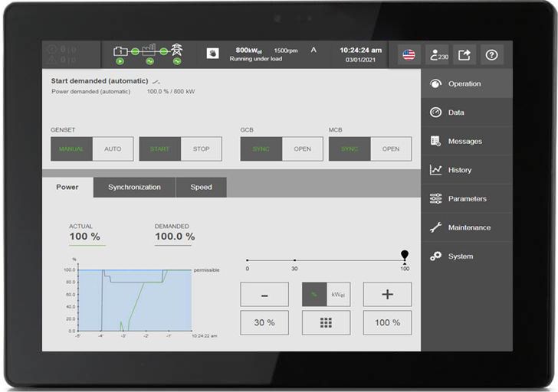
Task: Open the help question mark icon
Action: pyautogui.click(x=492, y=54)
